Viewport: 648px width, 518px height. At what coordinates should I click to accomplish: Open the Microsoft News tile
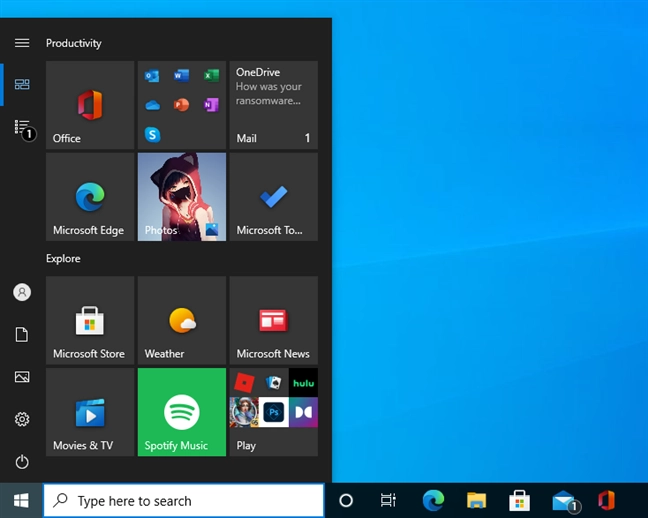(x=274, y=320)
